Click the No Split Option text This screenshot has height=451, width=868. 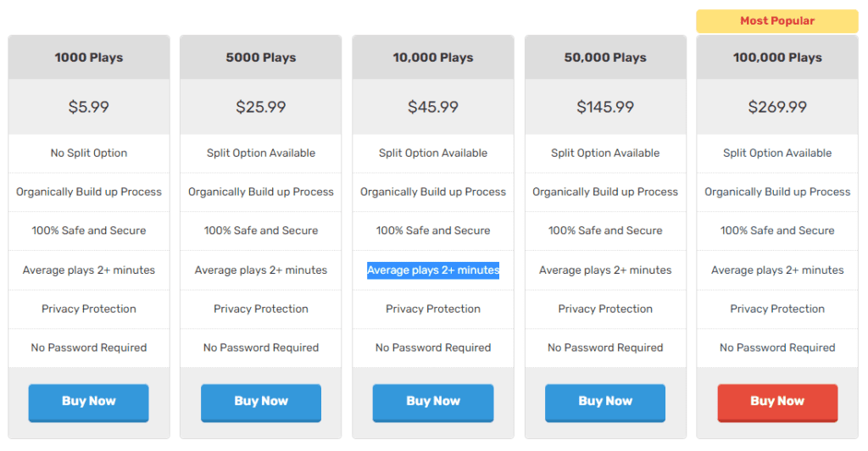click(88, 153)
